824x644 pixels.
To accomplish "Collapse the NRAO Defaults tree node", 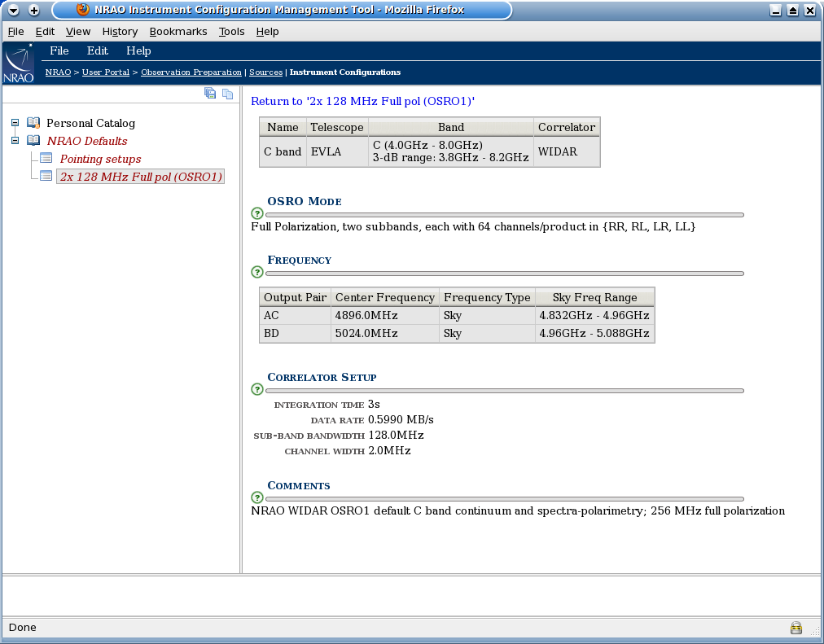I will [13, 140].
